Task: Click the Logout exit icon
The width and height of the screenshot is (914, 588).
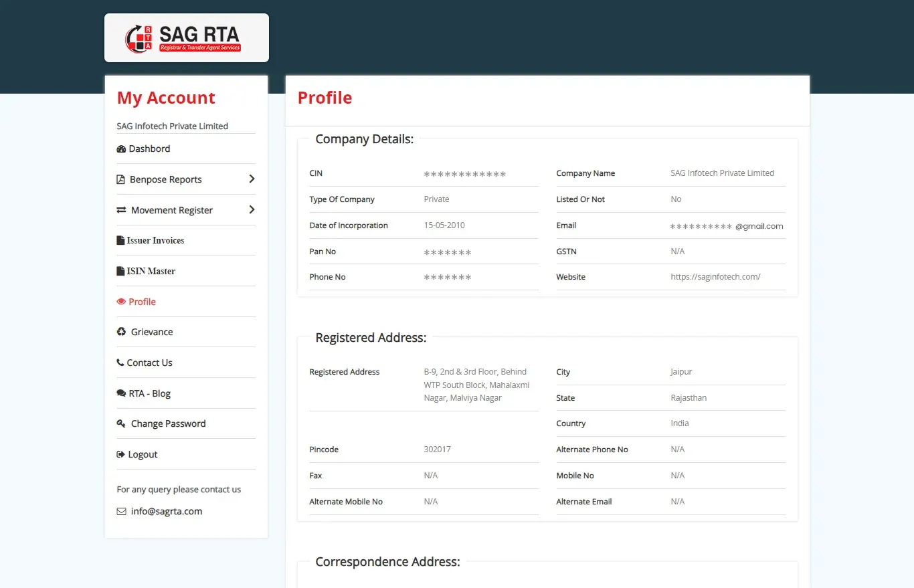Action: tap(121, 454)
